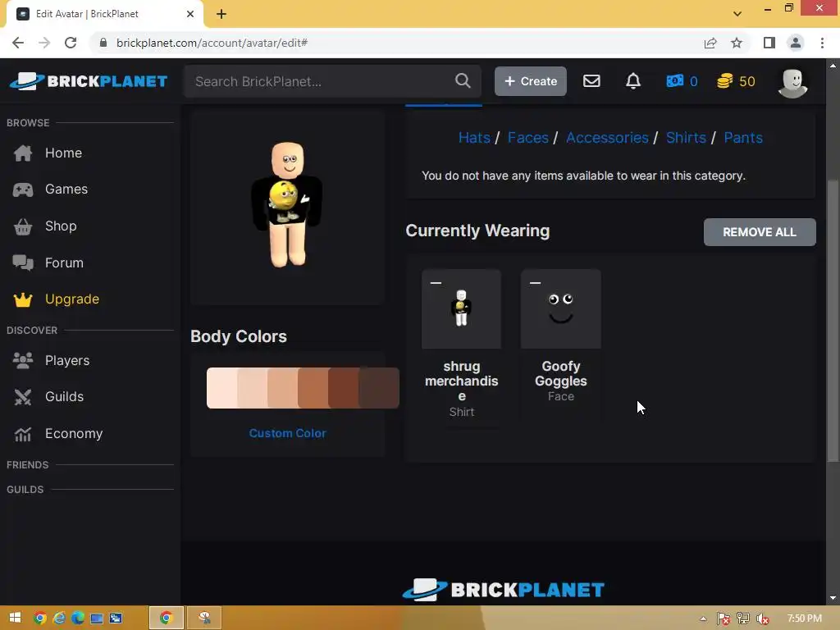Click the gold coins balance of 50
The width and height of the screenshot is (840, 630).
pyautogui.click(x=736, y=81)
